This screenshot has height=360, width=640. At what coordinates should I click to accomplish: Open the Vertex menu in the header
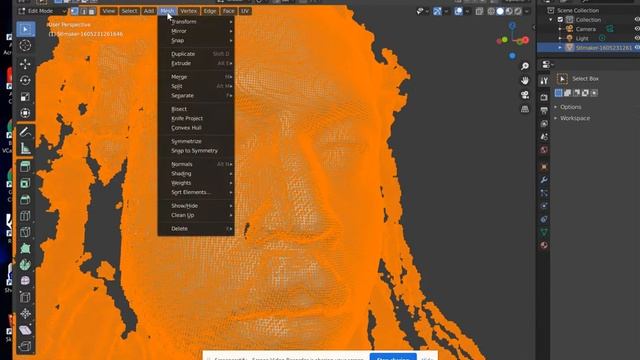(188, 11)
